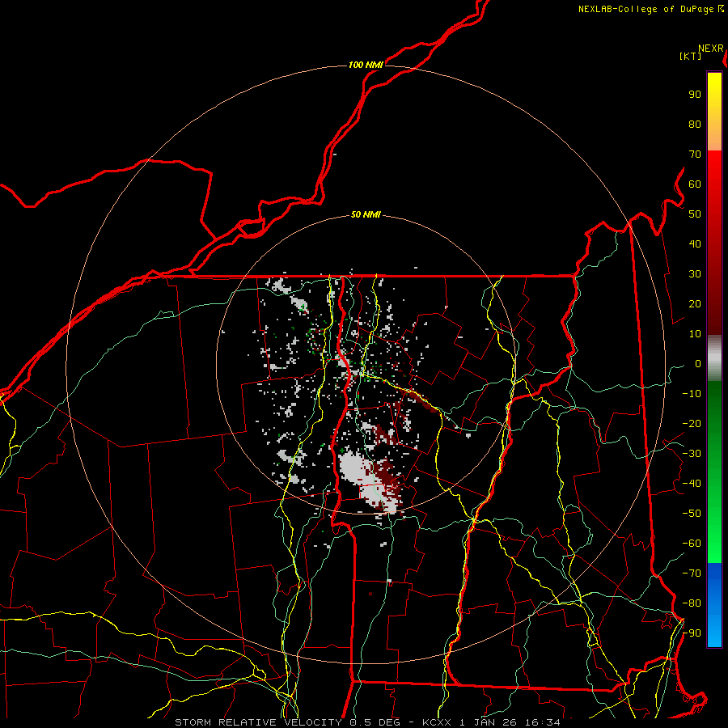This screenshot has width=728, height=728.
Task: Click the -90 value on the velocity scale
Action: click(692, 633)
